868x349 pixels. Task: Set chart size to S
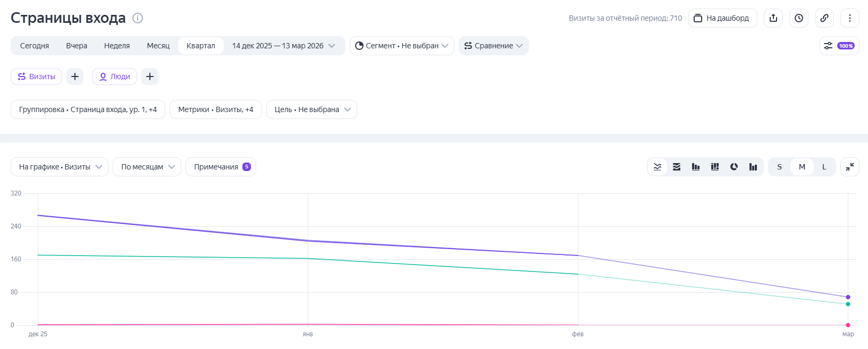click(780, 167)
